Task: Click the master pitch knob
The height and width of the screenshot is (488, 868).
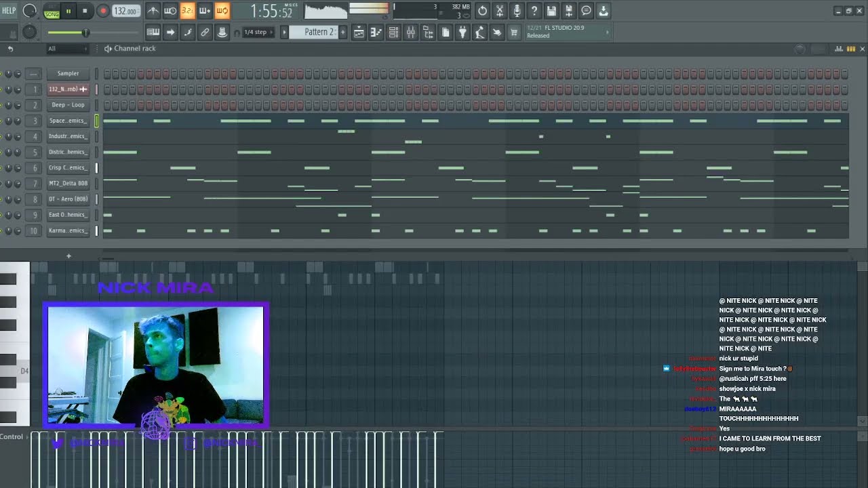Action: pos(29,32)
